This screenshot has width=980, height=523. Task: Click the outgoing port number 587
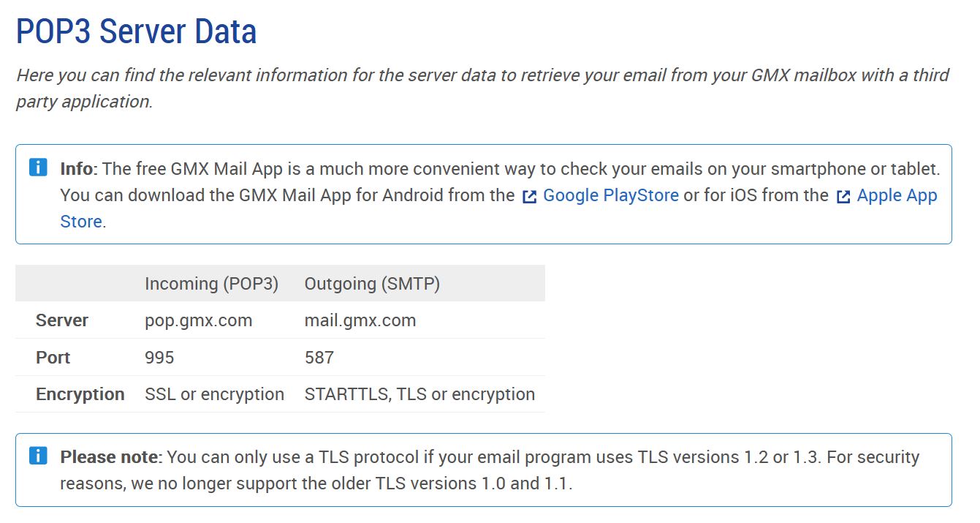[x=319, y=358]
